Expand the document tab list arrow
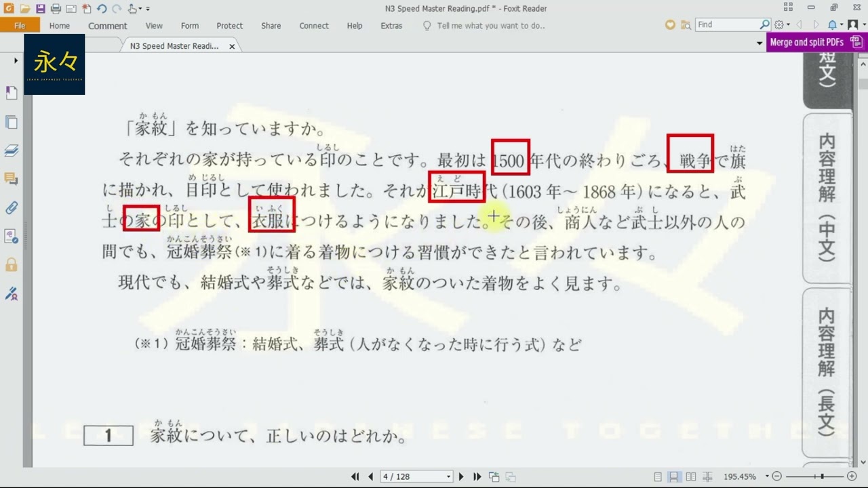The width and height of the screenshot is (868, 488). 759,43
